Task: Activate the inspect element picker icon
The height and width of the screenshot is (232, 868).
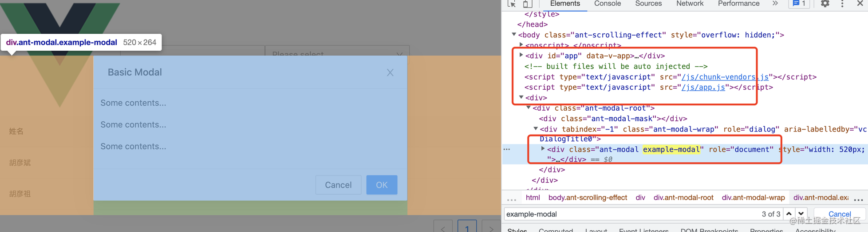Action: coord(512,4)
